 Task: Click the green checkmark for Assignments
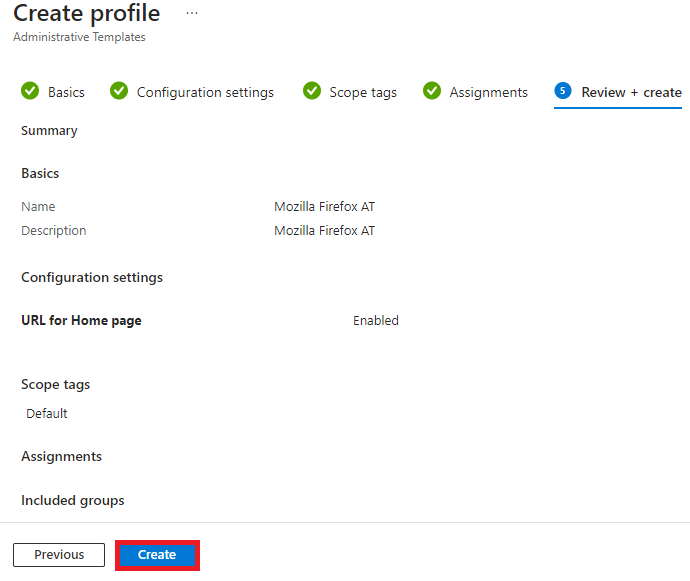432,91
